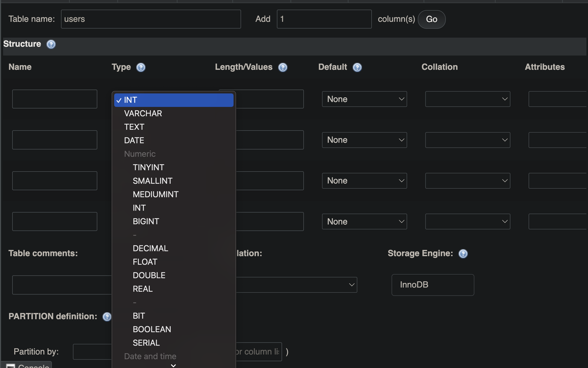Image resolution: width=588 pixels, height=368 pixels.
Task: Click the third row column Name field
Action: [x=54, y=181]
